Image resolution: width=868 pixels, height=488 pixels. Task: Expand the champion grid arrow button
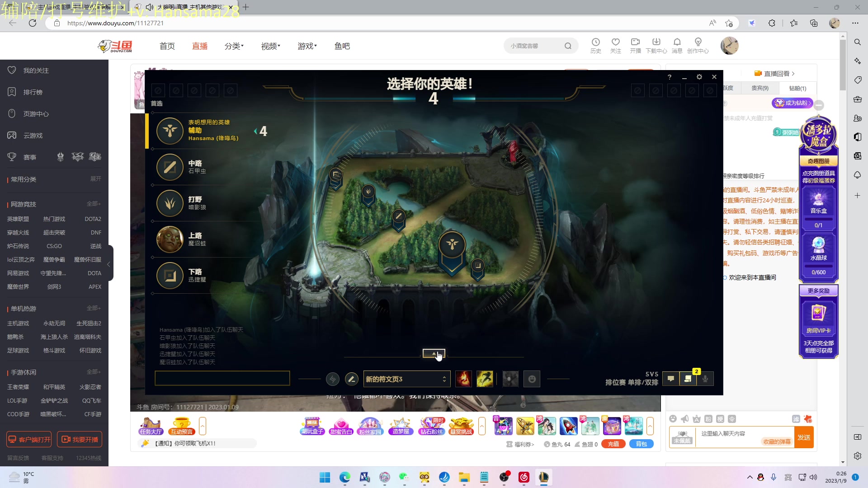(434, 353)
